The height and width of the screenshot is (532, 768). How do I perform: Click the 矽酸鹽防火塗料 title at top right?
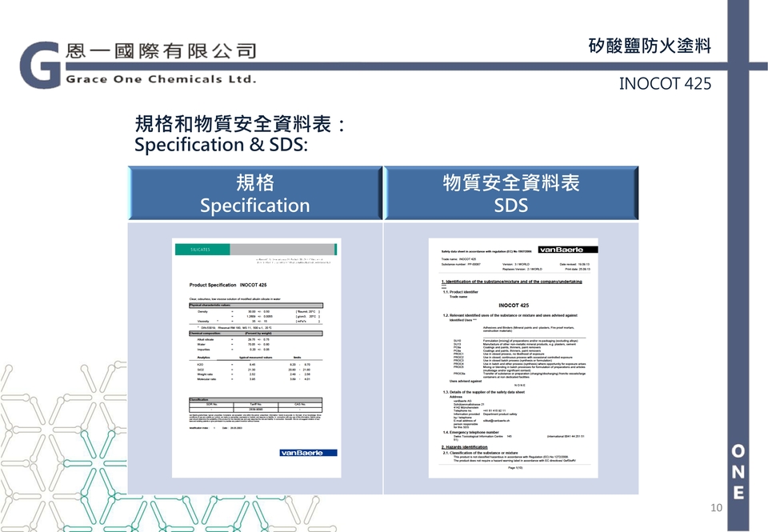point(649,46)
